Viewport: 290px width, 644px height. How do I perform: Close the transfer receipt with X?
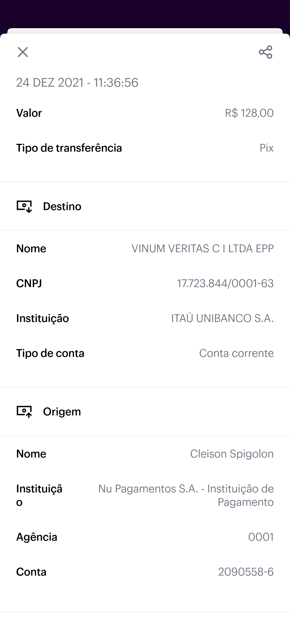click(x=23, y=52)
